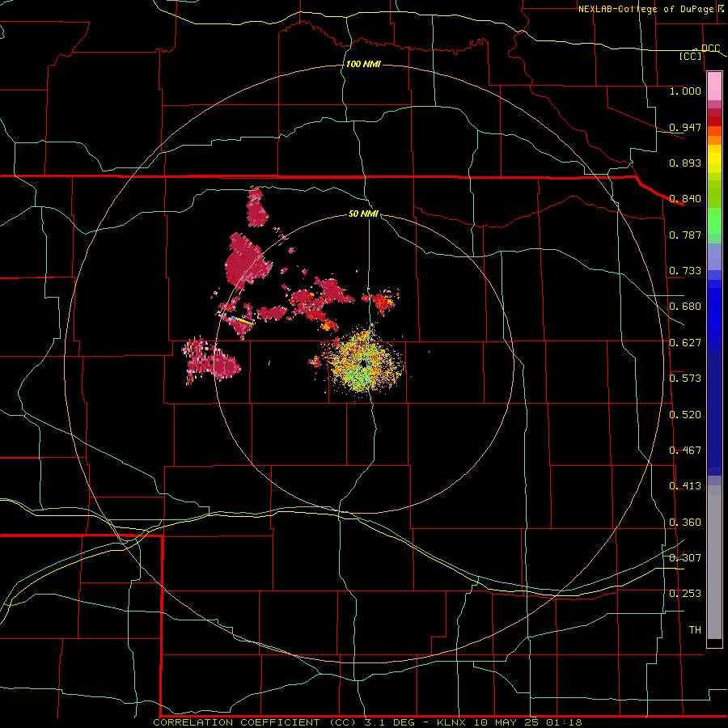
Task: Click the NEXLAB-College of DuPage credit text
Action: pyautogui.click(x=645, y=9)
